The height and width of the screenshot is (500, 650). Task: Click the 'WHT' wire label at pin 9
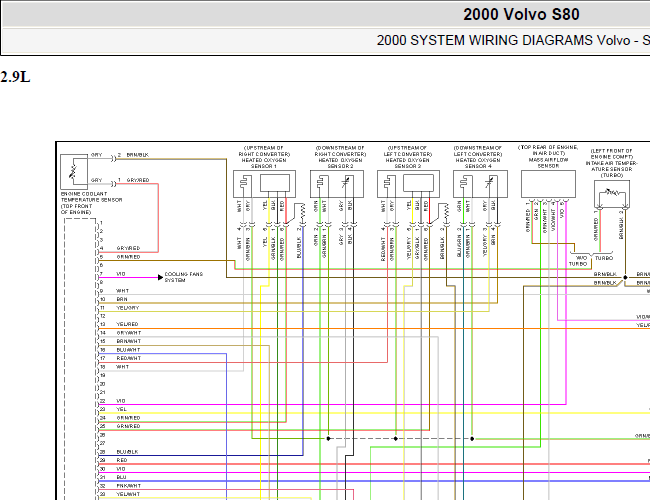coord(122,291)
